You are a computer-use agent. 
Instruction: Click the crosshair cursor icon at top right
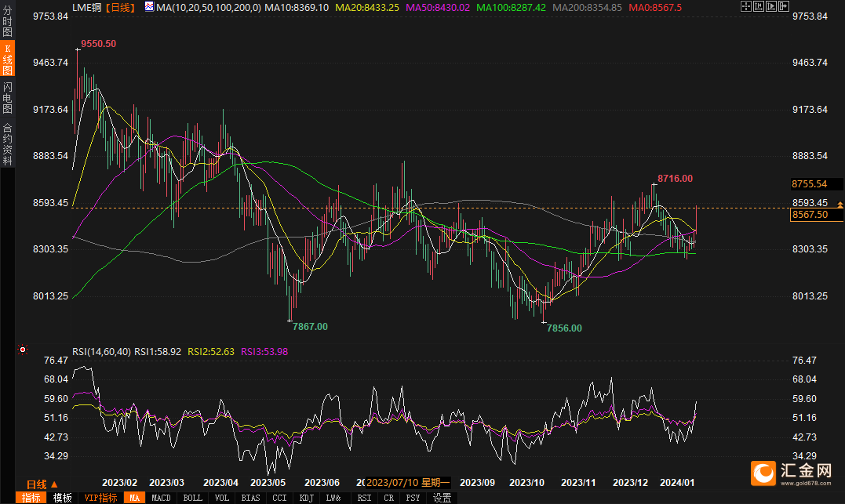[745, 6]
